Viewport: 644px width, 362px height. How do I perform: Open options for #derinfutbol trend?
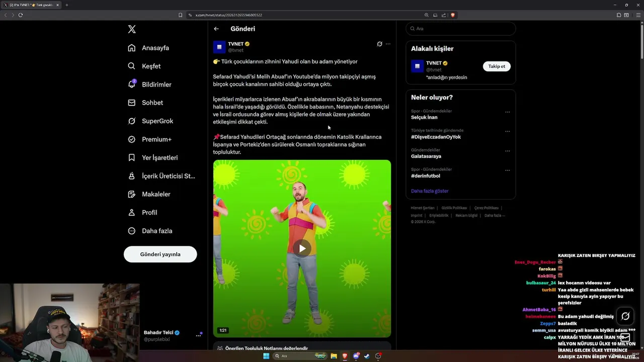click(x=507, y=170)
